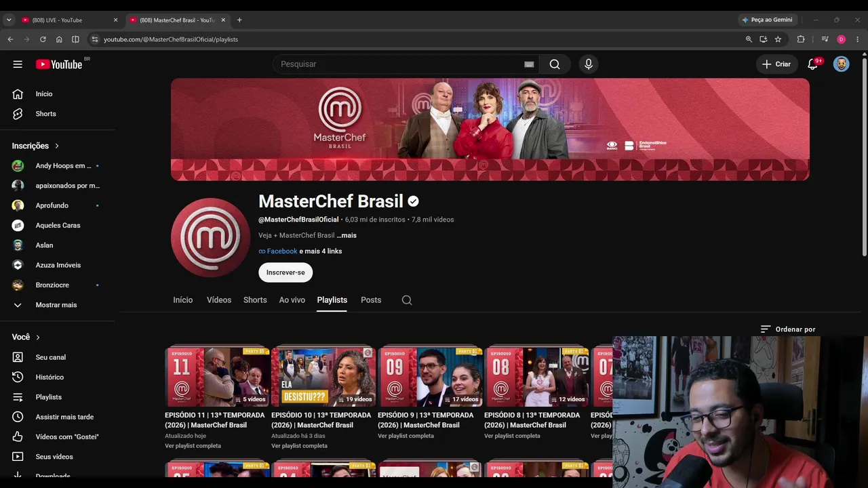Open the Ordenar por sort dropdown
868x488 pixels.
pos(788,329)
